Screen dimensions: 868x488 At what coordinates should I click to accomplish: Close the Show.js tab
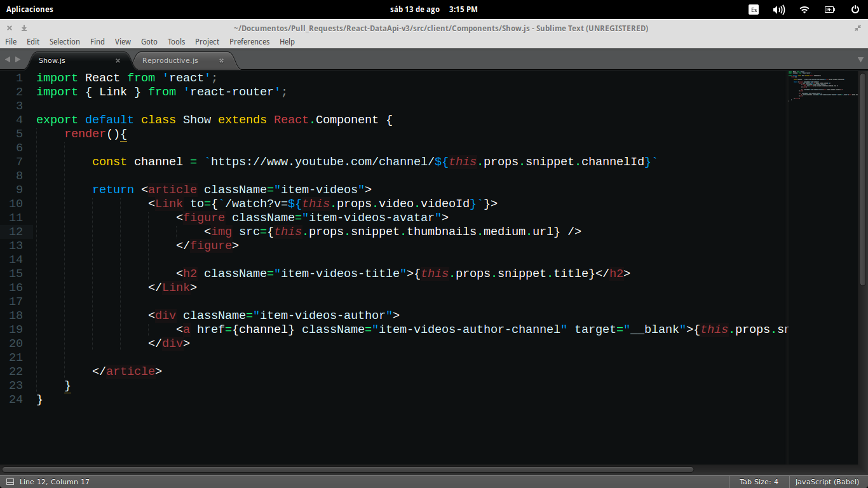coord(118,60)
